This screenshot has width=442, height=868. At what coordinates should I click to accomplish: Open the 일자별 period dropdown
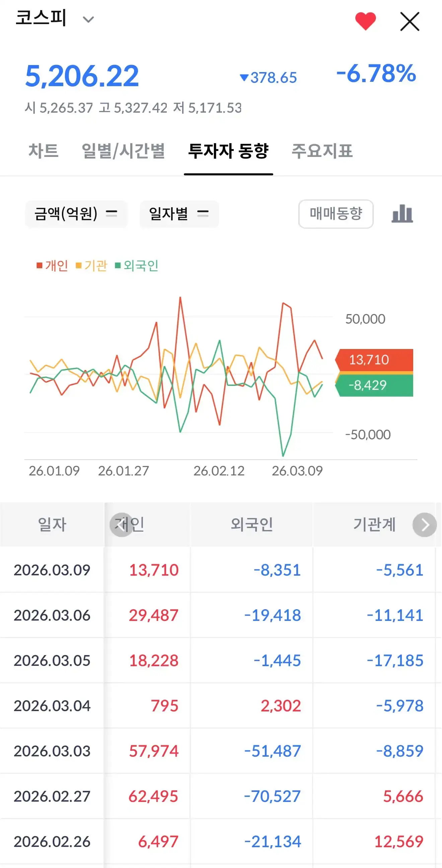[179, 214]
